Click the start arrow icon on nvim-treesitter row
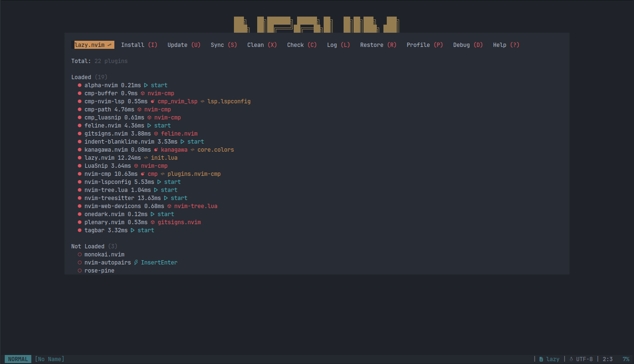634x364 pixels. 166,198
